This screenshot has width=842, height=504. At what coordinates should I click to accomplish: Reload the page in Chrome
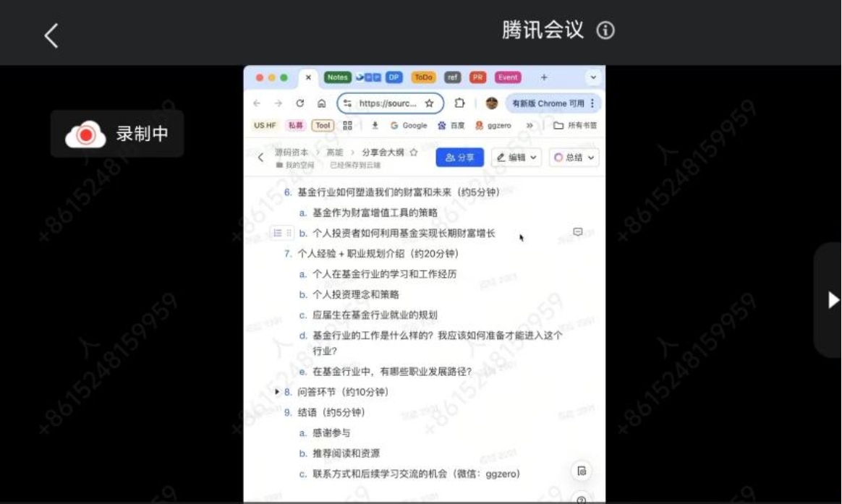[x=299, y=103]
